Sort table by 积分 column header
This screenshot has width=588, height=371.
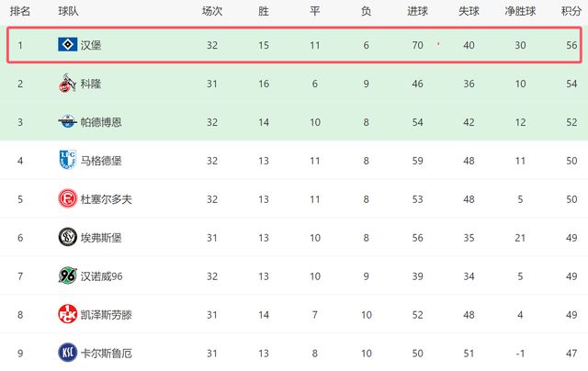[571, 12]
